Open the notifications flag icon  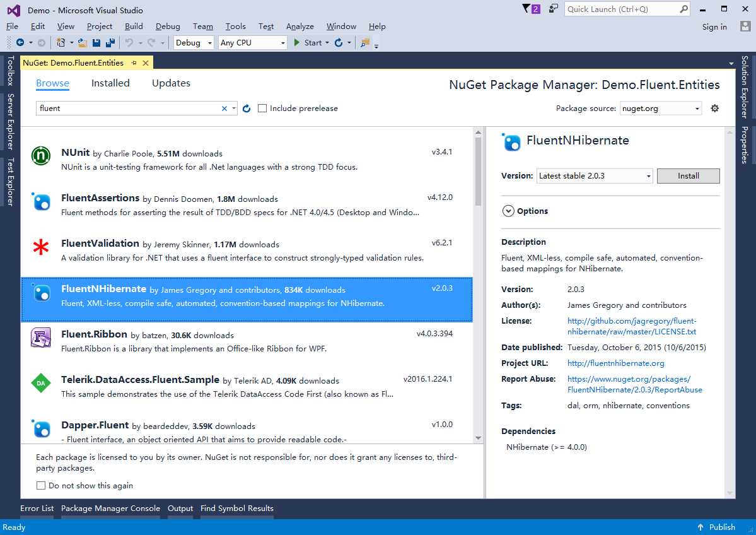[526, 9]
